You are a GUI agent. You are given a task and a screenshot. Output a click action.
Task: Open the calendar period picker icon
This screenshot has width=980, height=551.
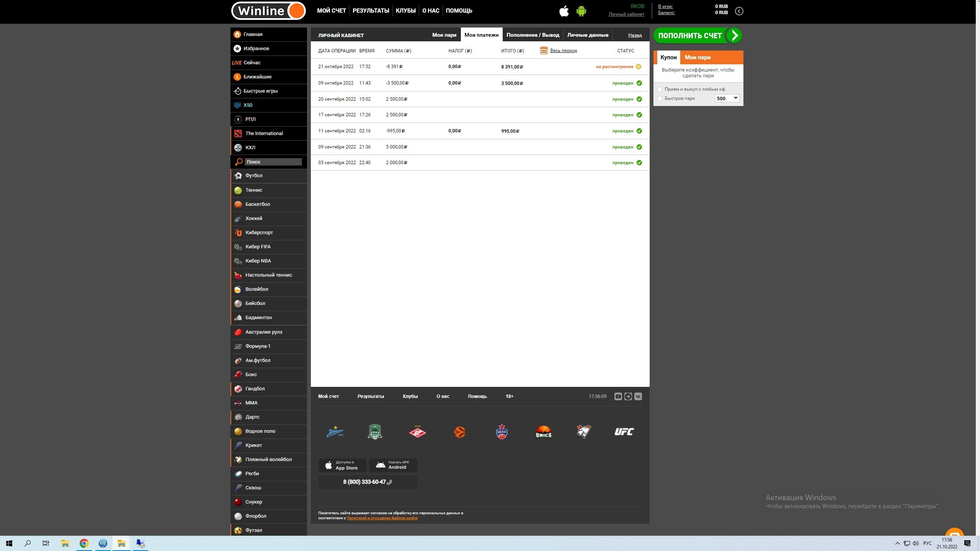(544, 51)
